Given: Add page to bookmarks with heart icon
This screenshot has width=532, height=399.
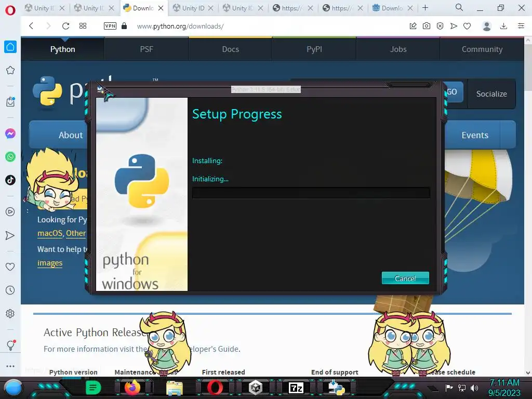Looking at the screenshot, I should [x=467, y=26].
